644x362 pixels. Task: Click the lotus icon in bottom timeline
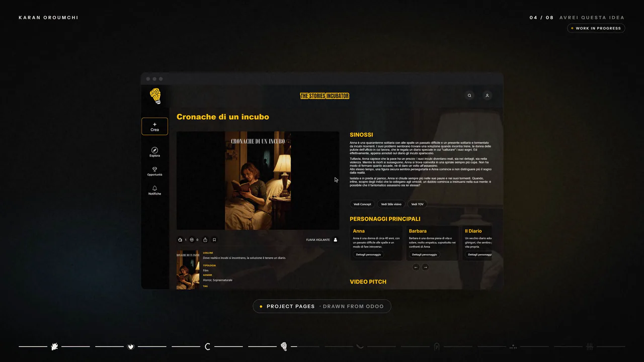[131, 346]
